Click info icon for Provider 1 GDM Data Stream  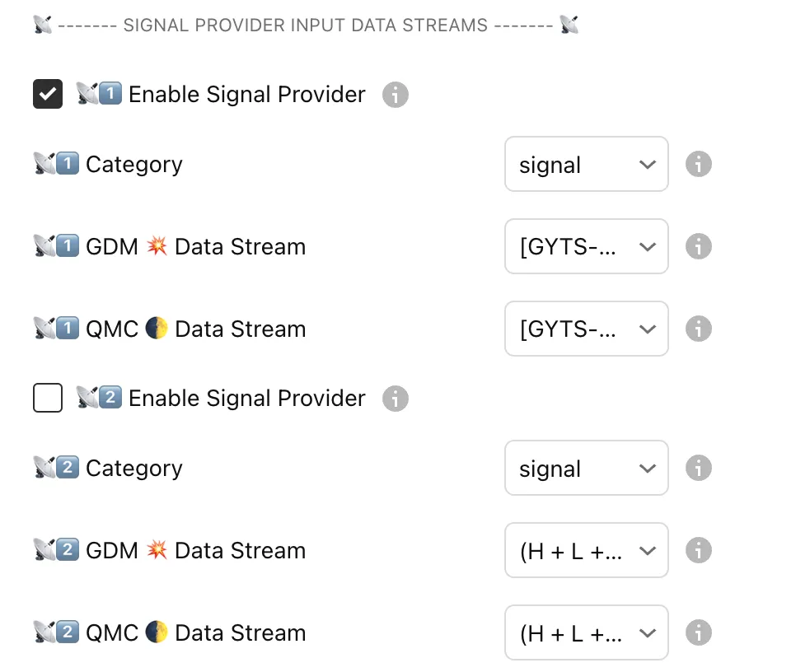(699, 246)
